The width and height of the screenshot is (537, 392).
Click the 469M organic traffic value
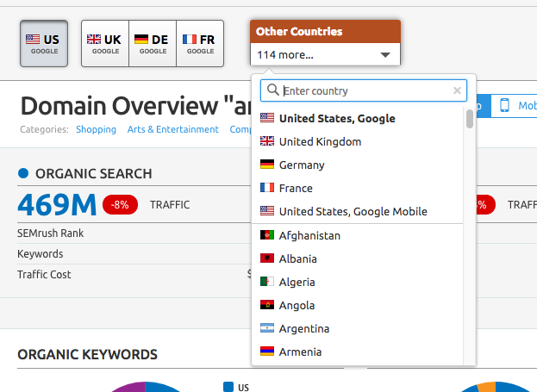(x=57, y=205)
